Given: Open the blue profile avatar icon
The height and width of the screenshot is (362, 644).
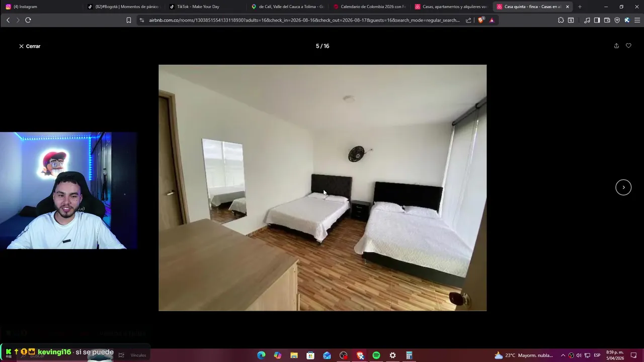Looking at the screenshot, I should tap(627, 20).
